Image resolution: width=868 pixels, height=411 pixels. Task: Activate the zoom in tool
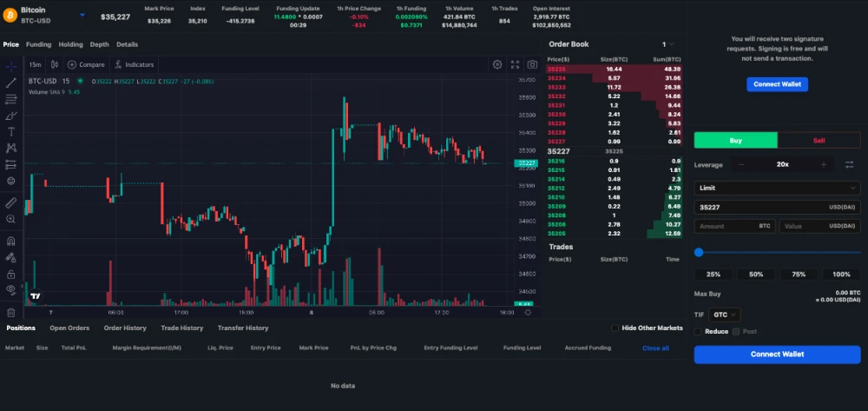click(x=10, y=219)
